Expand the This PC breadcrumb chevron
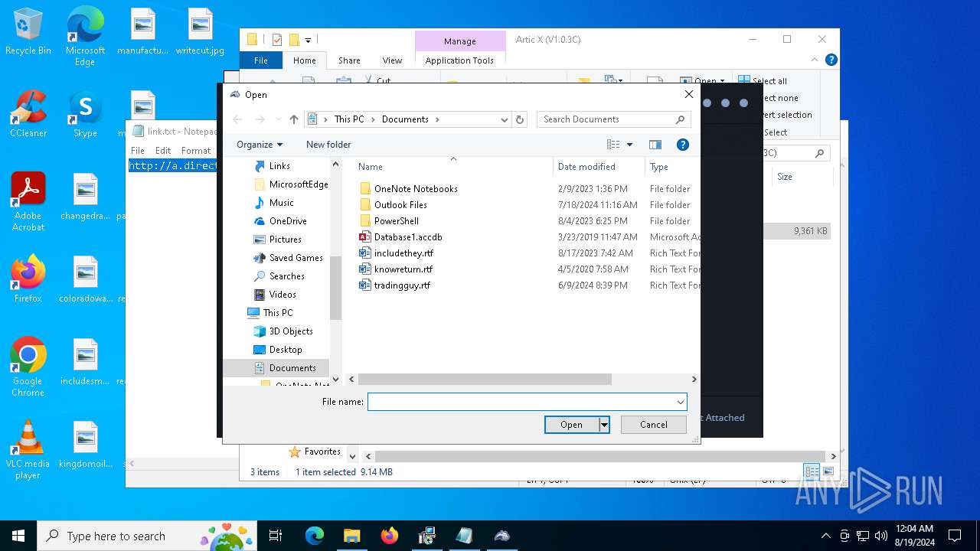This screenshot has width=980, height=551. [x=373, y=119]
